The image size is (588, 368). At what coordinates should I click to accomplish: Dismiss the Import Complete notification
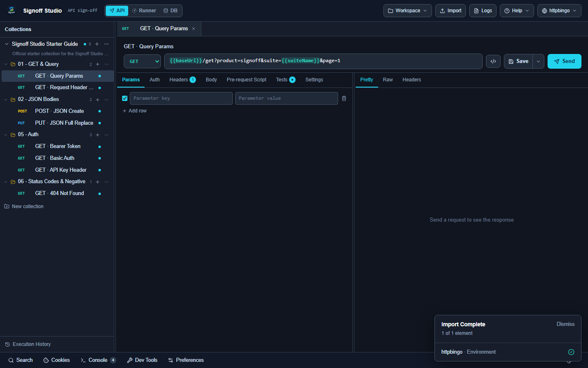tap(566, 324)
